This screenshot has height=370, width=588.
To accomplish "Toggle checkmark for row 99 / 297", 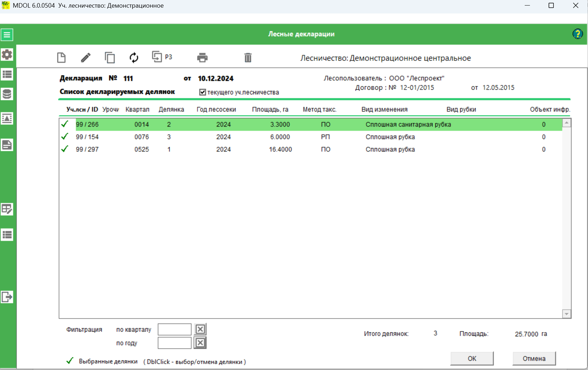I will (x=65, y=149).
